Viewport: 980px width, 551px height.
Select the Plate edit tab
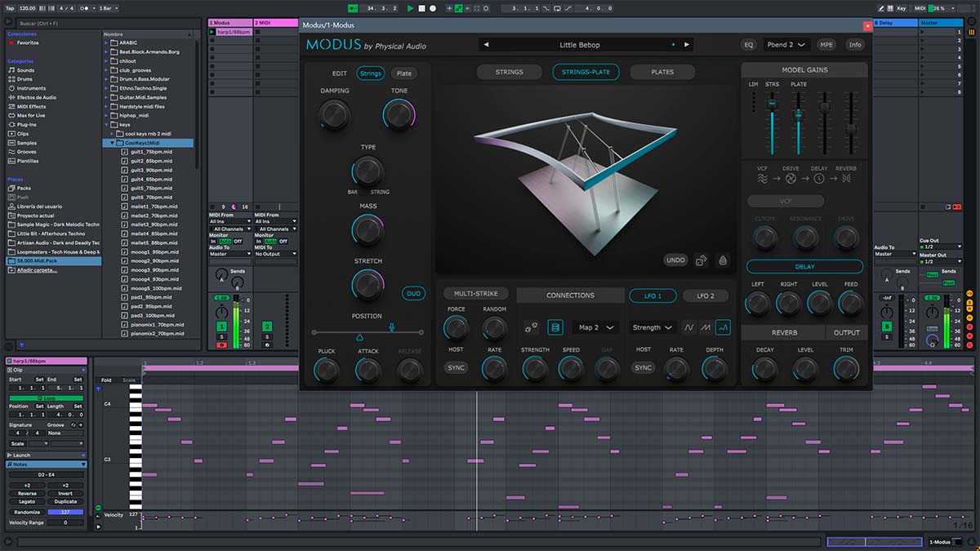(404, 73)
